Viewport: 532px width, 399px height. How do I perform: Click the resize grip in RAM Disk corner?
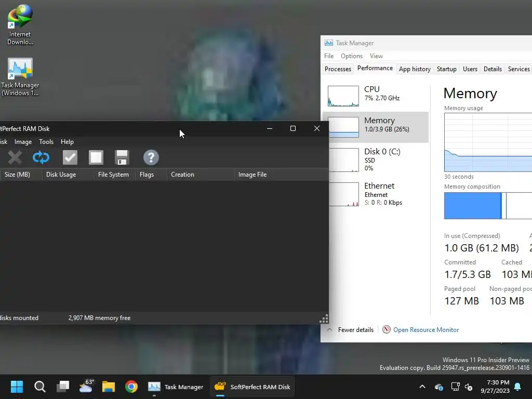coord(324,319)
